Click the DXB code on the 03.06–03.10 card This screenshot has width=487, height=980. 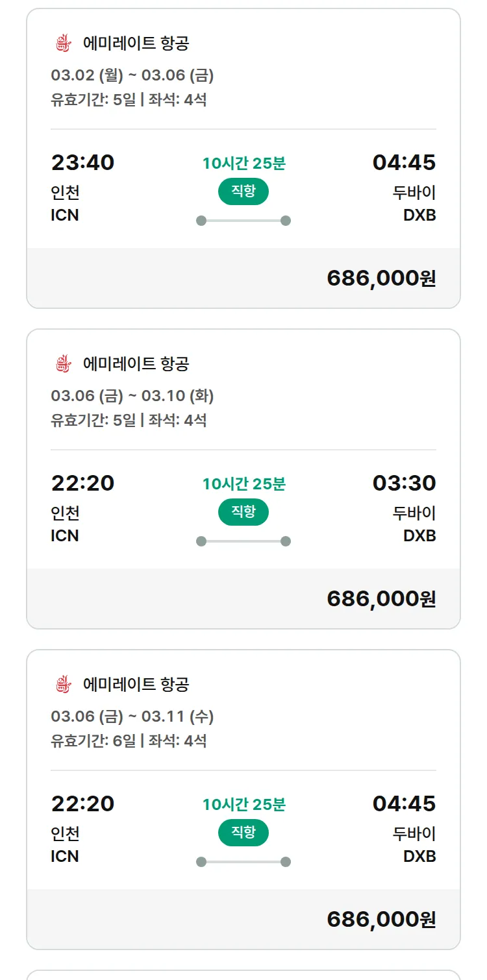click(x=419, y=536)
